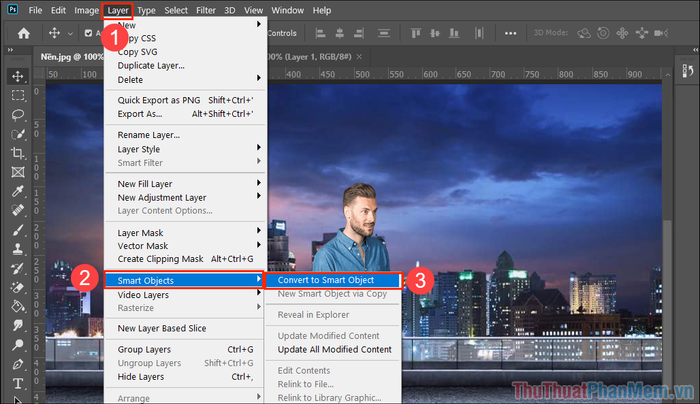Close the Layer 1 document tab
Image resolution: width=700 pixels, height=404 pixels.
pos(359,57)
